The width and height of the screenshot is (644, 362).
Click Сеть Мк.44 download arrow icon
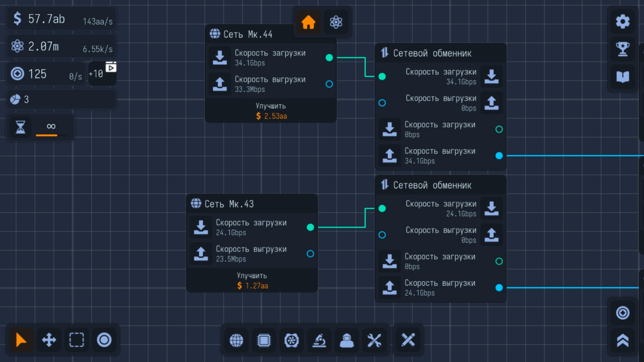coord(220,58)
